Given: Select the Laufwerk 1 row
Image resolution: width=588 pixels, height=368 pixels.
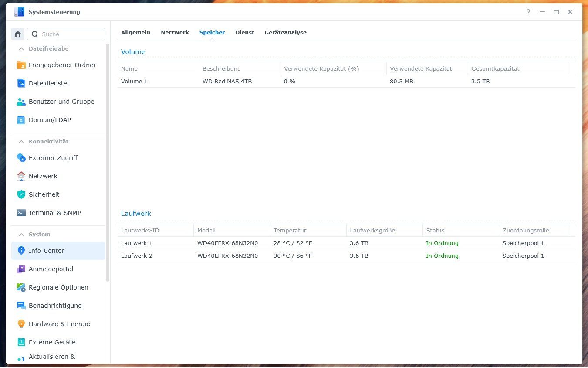Looking at the screenshot, I should [x=346, y=243].
